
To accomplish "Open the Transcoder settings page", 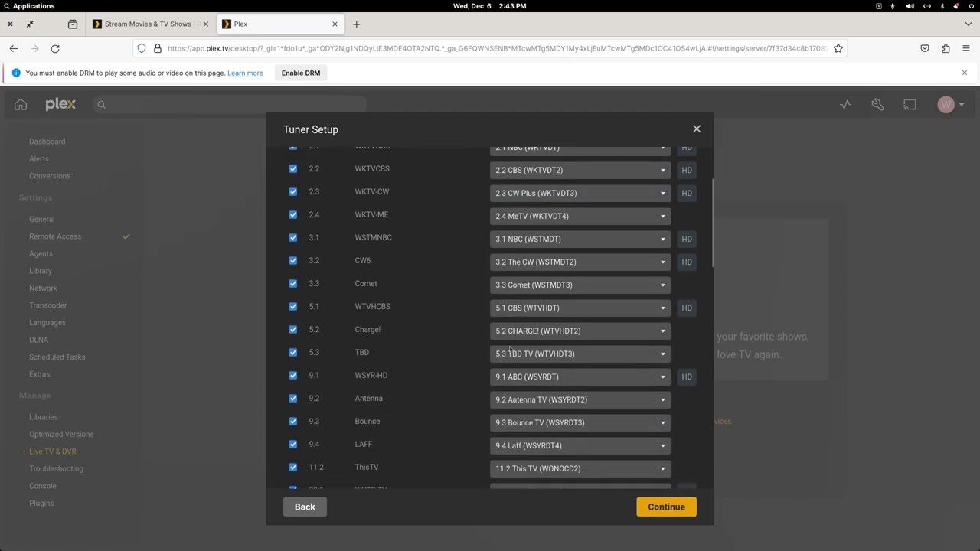I will tap(48, 305).
